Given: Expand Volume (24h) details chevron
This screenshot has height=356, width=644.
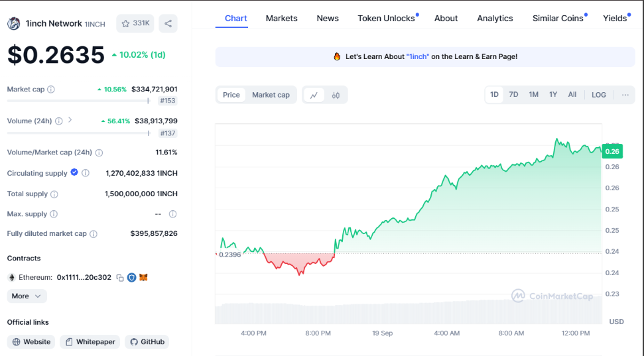Looking at the screenshot, I should (x=70, y=120).
